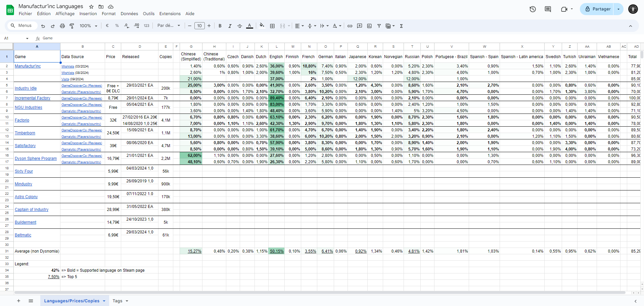
Task: Increase font size with plus button
Action: 209,26
